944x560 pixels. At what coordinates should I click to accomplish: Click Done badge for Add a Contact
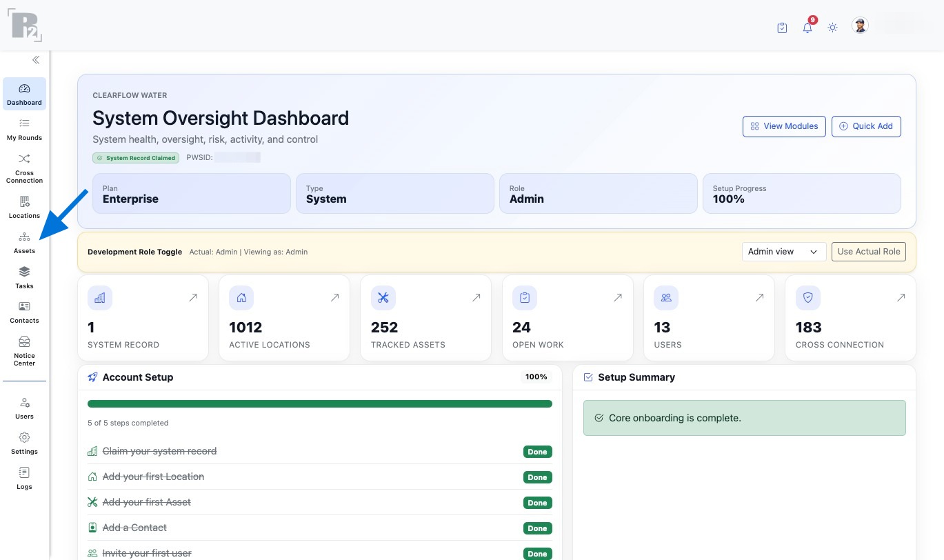pos(537,528)
